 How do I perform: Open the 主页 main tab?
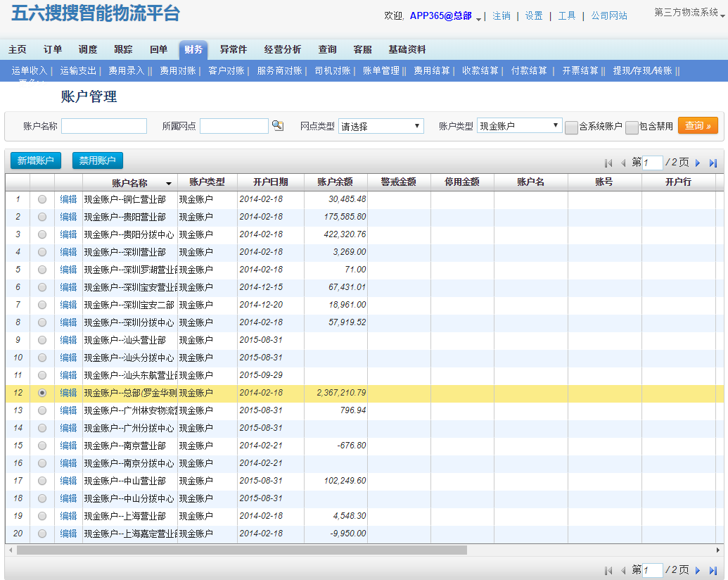coord(17,50)
